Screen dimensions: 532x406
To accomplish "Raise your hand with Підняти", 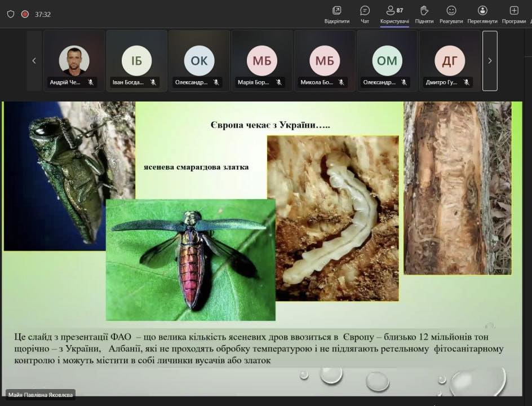I will (x=424, y=14).
